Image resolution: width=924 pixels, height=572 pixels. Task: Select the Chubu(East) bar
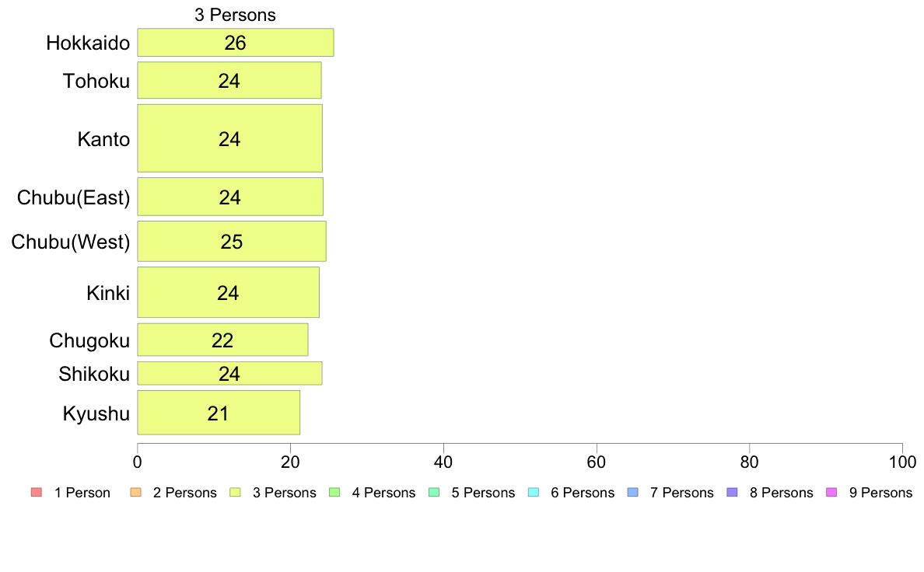[230, 197]
